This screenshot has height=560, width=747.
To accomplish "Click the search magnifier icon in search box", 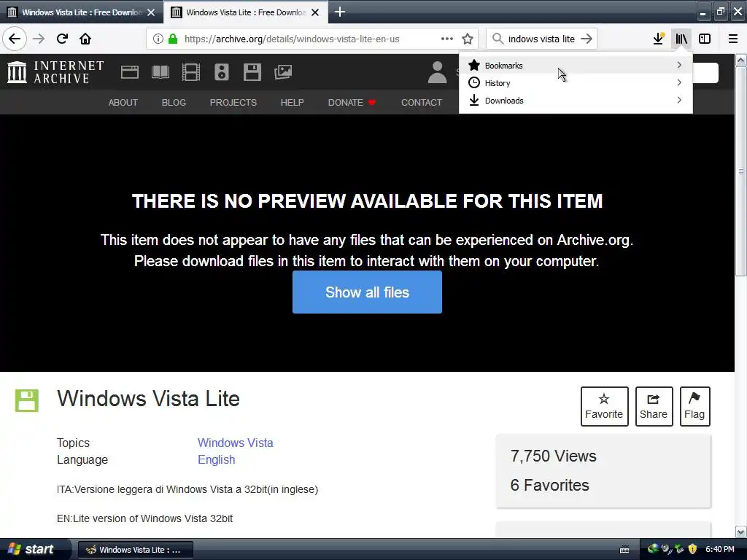I will pyautogui.click(x=498, y=39).
